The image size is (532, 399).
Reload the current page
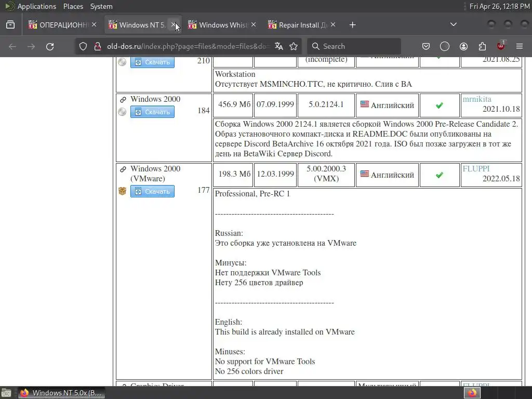[x=50, y=46]
